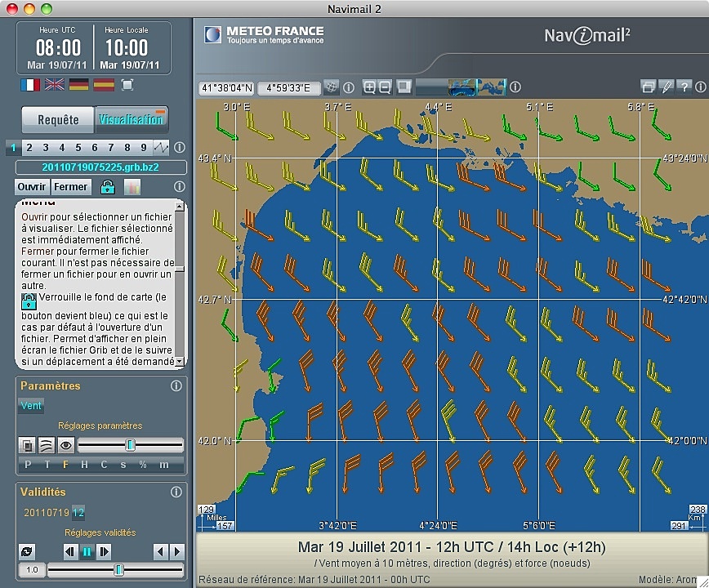Viewport: 709px width, 588px height.
Task: Click help text scrollbar down arrow
Action: (180, 361)
